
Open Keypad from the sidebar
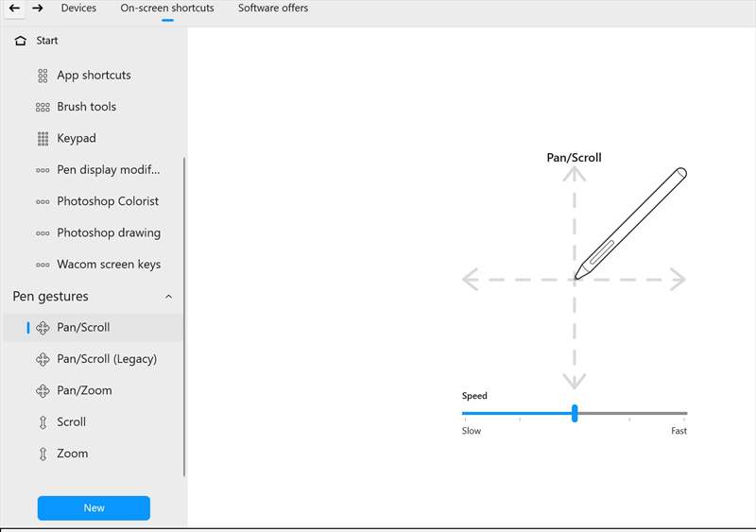pyautogui.click(x=77, y=138)
